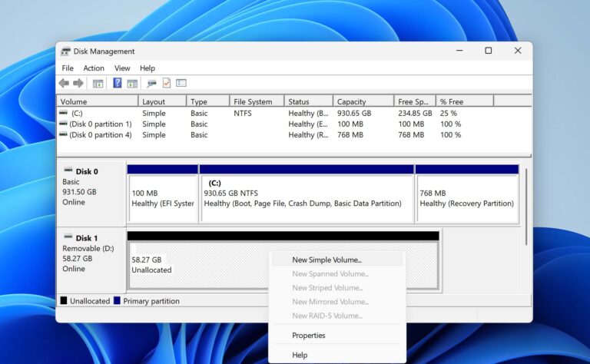Select the (Disk 0 partition 4) volume row
Screen dimensions: 590x364
294,135
